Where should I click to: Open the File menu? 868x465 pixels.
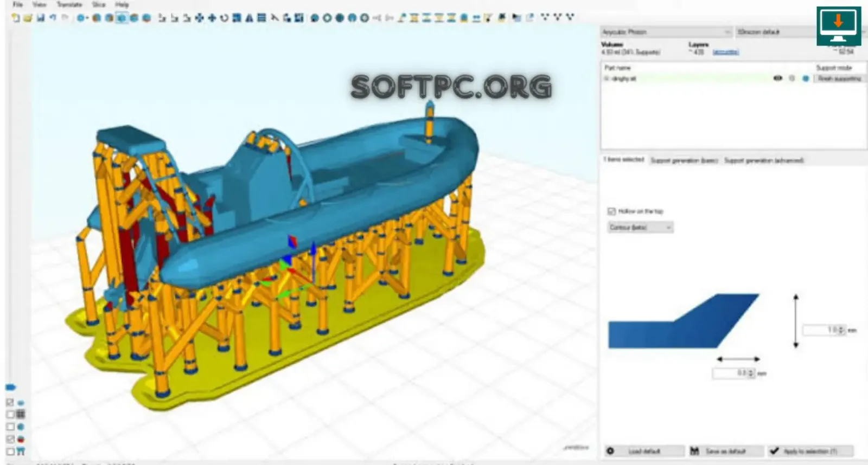(18, 4)
